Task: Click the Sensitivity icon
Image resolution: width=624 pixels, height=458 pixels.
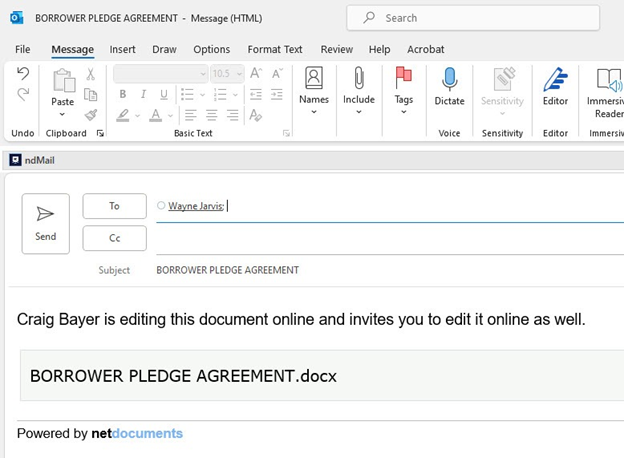Action: point(503,79)
